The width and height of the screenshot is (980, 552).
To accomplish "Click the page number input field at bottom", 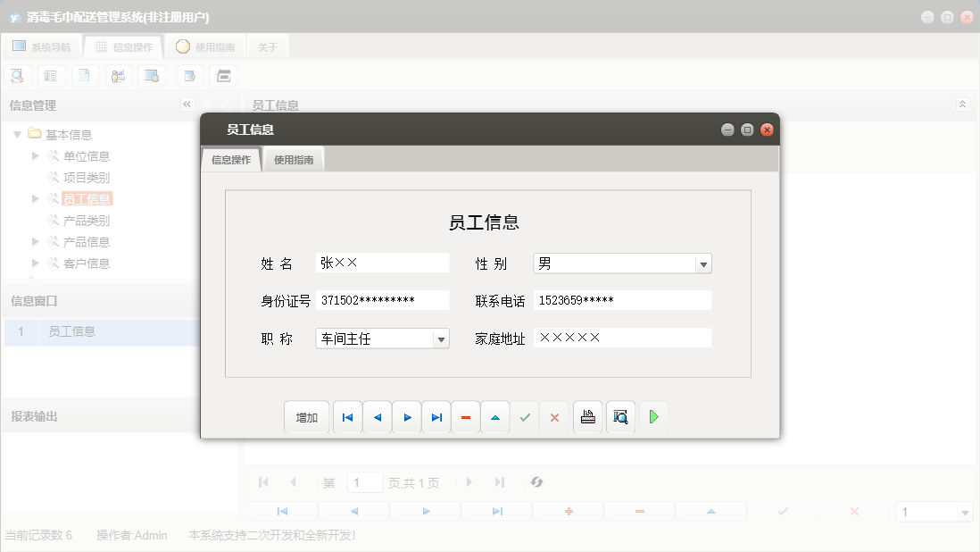I will tap(364, 481).
